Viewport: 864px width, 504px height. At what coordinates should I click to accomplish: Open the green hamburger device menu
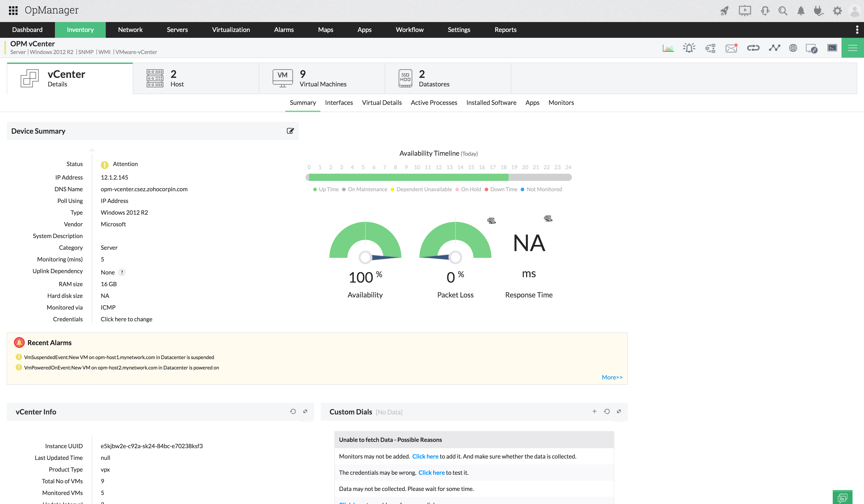click(852, 48)
